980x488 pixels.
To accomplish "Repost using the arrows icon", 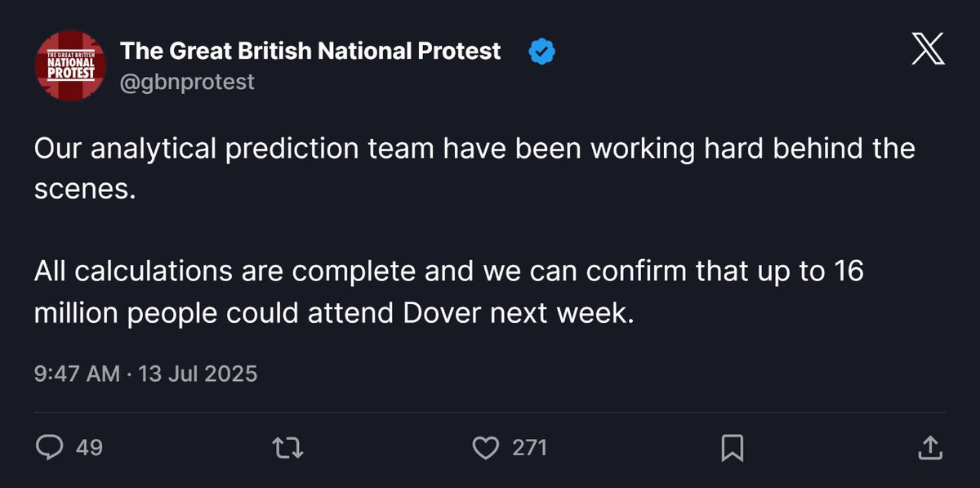I will tap(286, 447).
